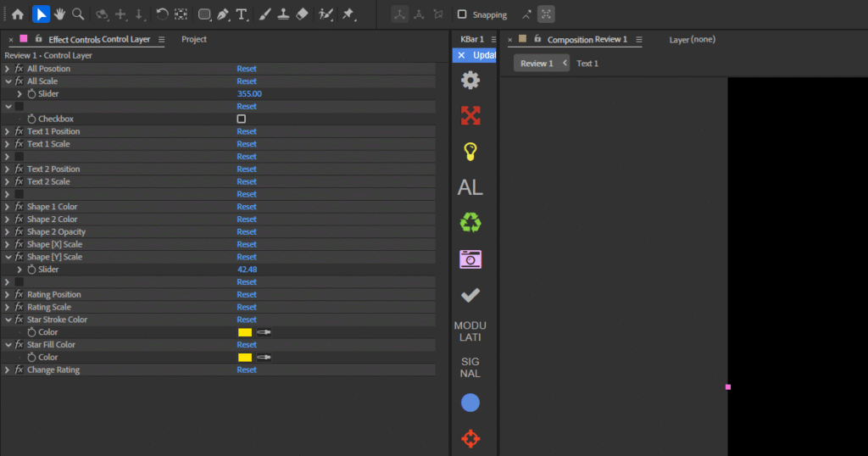Toggle fx switch for Shape 1 Color
The width and height of the screenshot is (868, 456).
click(19, 207)
